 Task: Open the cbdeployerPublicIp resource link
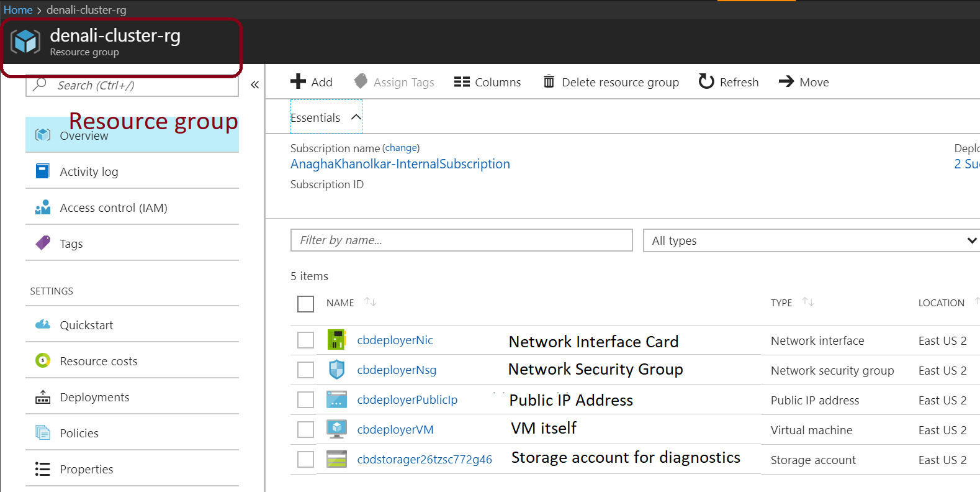pos(407,399)
